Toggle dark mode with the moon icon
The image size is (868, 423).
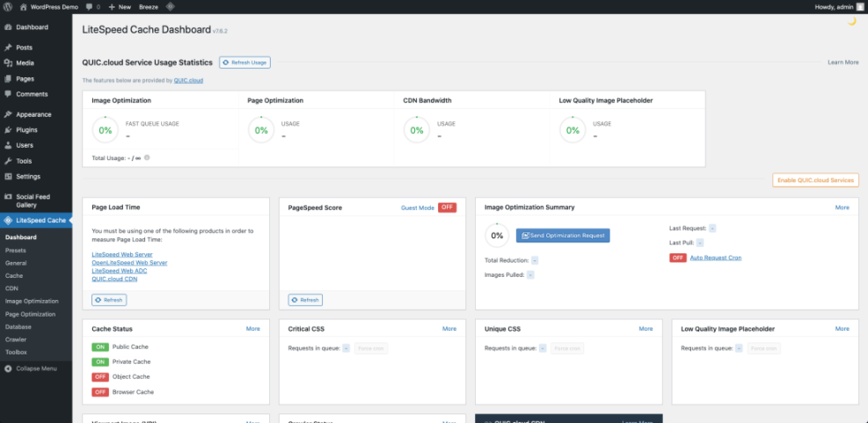click(x=852, y=21)
